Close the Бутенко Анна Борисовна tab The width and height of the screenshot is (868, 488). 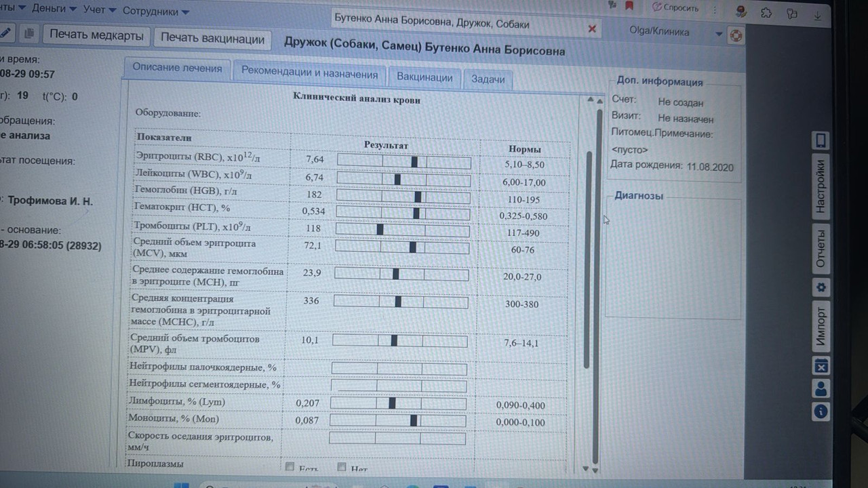[592, 28]
